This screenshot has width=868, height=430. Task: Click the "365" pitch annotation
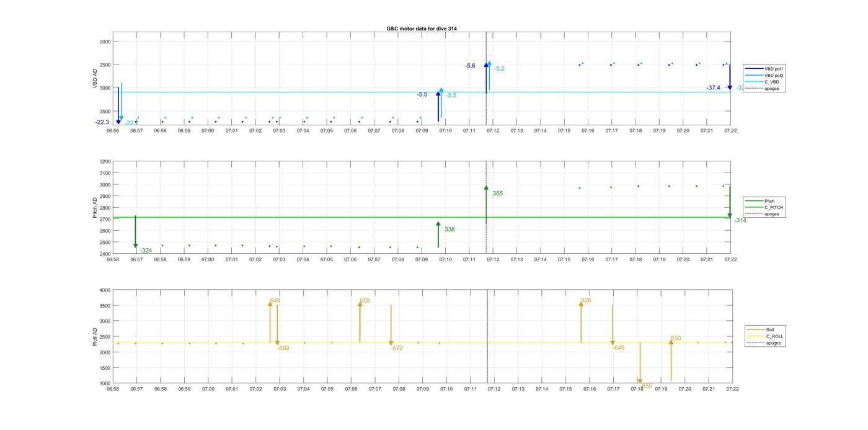coord(497,194)
